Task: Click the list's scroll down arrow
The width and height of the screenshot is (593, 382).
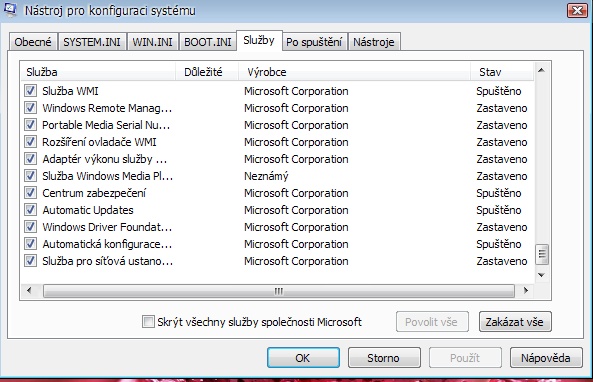Action: click(541, 275)
